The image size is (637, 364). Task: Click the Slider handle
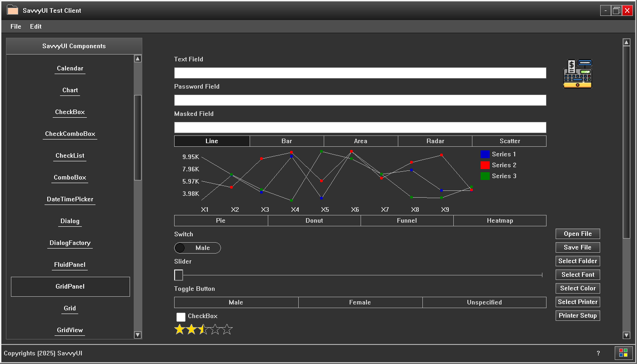point(178,275)
